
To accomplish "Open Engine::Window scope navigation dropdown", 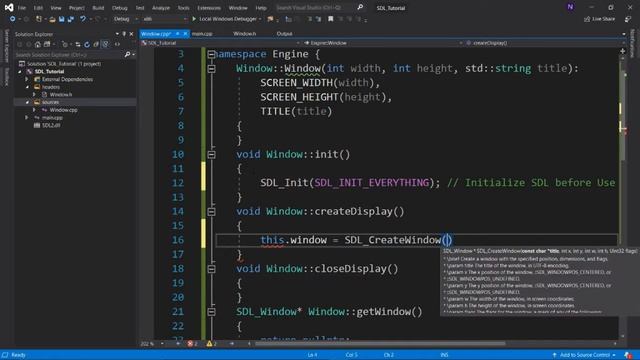I will (382, 43).
